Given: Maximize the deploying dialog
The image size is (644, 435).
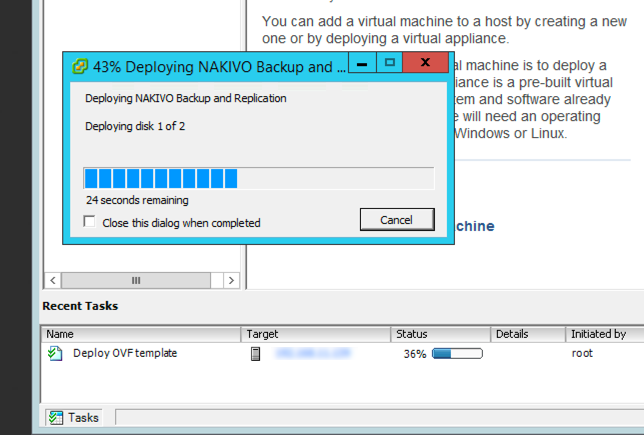Looking at the screenshot, I should (389, 63).
